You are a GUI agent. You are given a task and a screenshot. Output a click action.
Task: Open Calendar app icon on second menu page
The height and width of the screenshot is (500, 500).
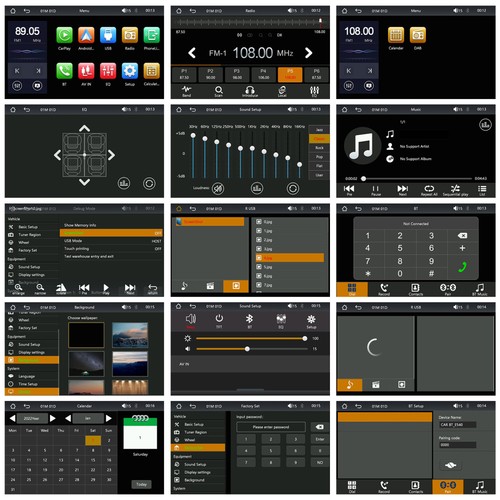[396, 35]
